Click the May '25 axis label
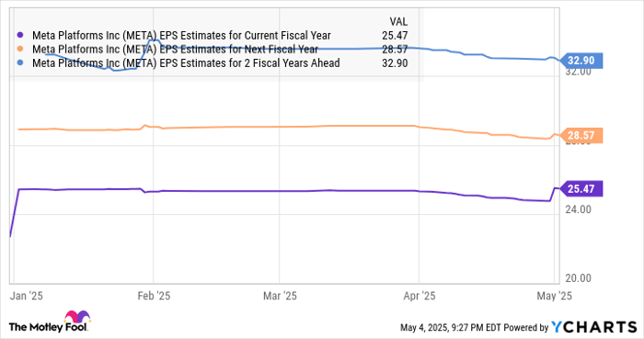 [x=554, y=296]
